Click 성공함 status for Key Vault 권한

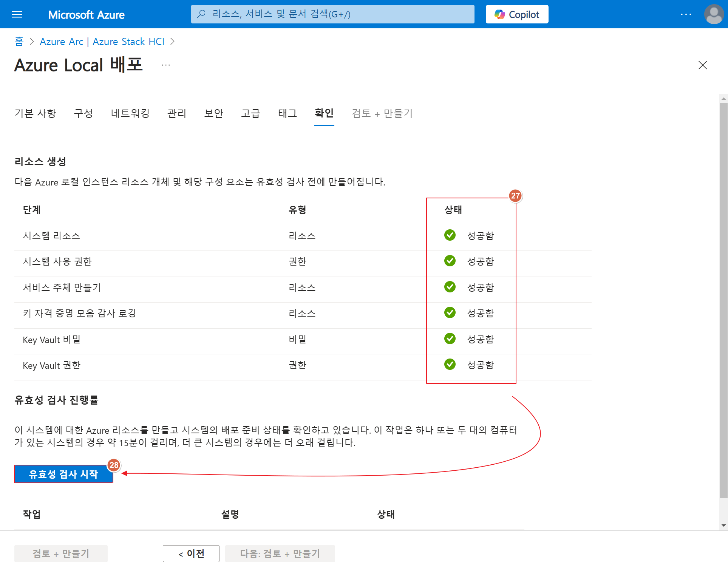[481, 365]
